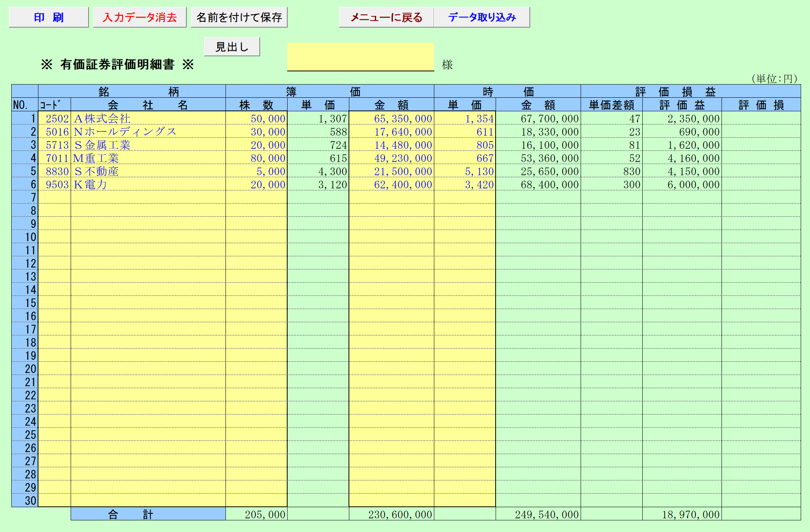Viewport: 810px width, 532px height.
Task: Select book amount 14,480,000
Action: click(391, 145)
